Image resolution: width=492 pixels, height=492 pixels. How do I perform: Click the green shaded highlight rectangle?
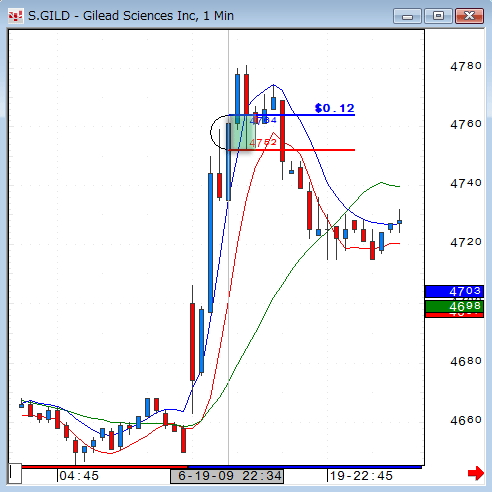(242, 133)
